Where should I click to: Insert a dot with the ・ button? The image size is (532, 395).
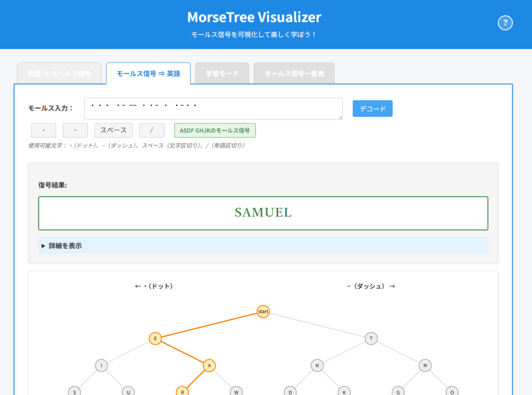tap(44, 130)
